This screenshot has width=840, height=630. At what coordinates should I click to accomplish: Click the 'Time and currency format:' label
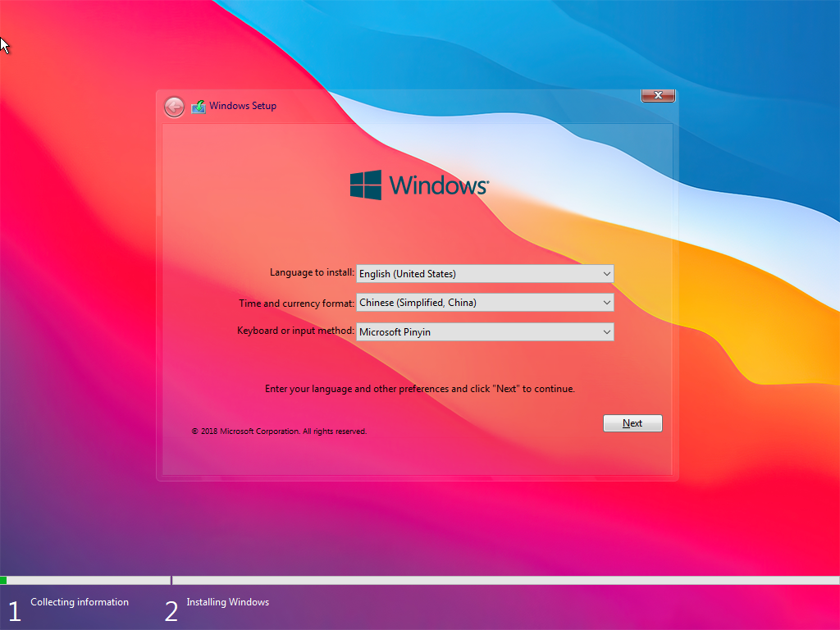pyautogui.click(x=296, y=304)
